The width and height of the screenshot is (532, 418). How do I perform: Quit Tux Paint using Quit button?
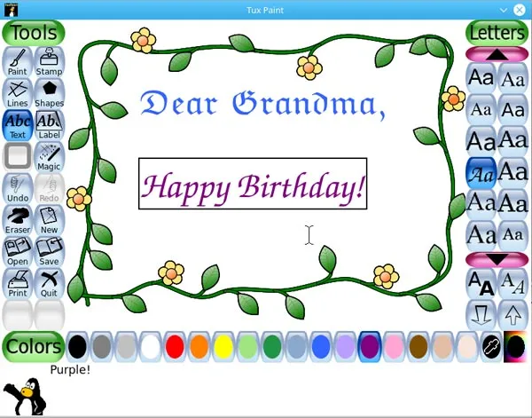[50, 283]
